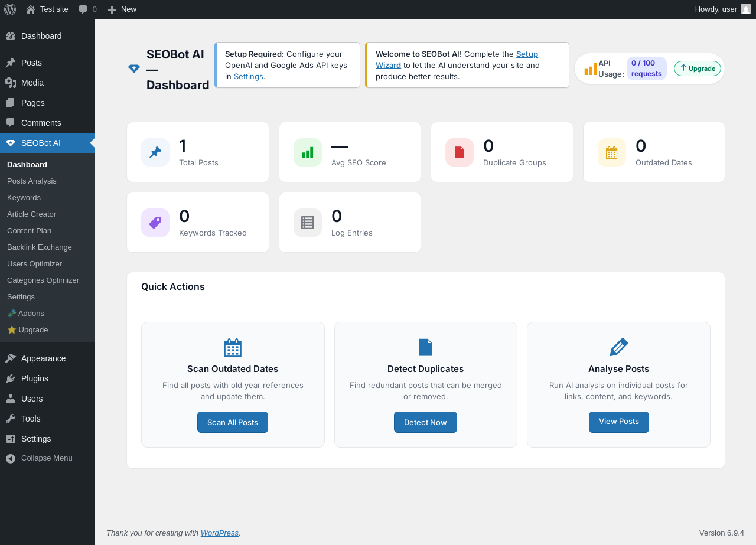
Task: Click the Duplicate Groups document icon
Action: 460,152
